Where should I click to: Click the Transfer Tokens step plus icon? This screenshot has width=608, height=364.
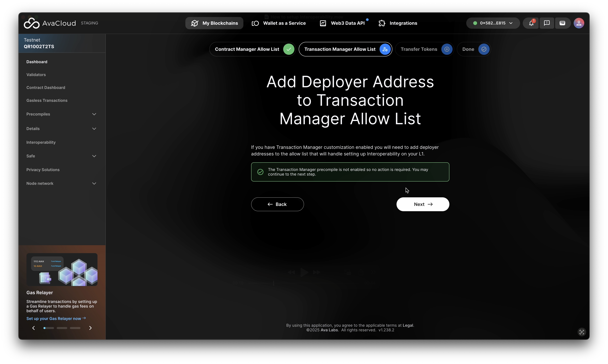click(x=447, y=49)
